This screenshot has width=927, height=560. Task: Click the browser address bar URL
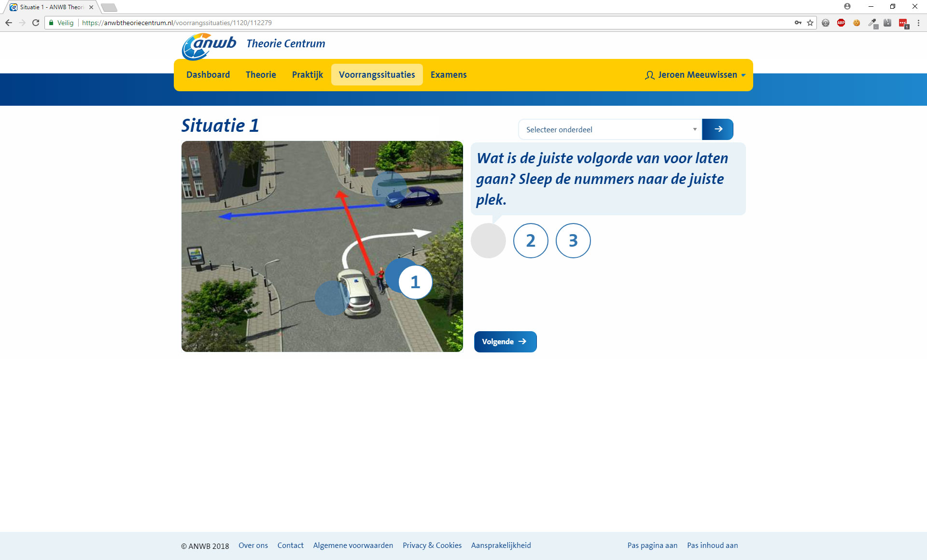tap(177, 23)
